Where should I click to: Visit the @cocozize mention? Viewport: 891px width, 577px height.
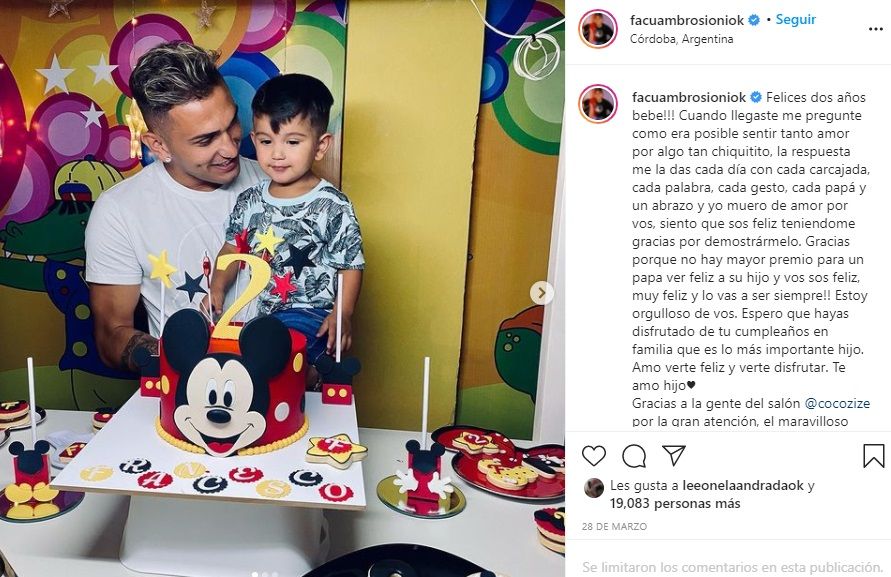click(x=837, y=404)
